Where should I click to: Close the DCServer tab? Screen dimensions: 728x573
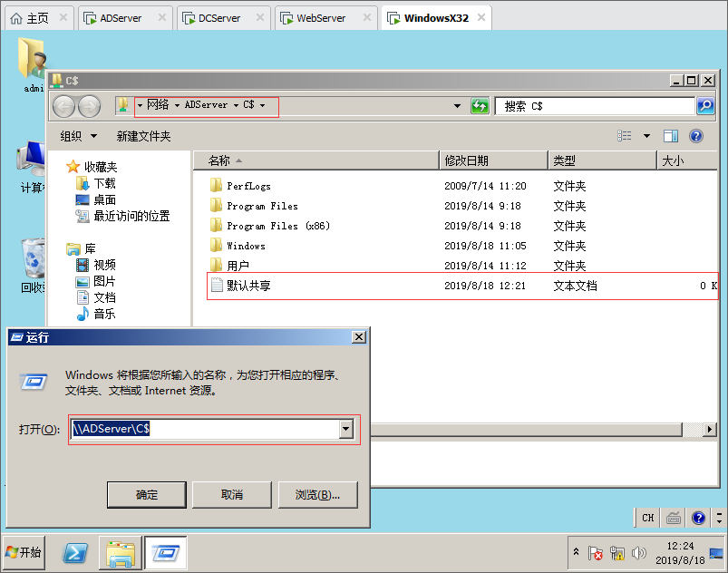point(260,17)
